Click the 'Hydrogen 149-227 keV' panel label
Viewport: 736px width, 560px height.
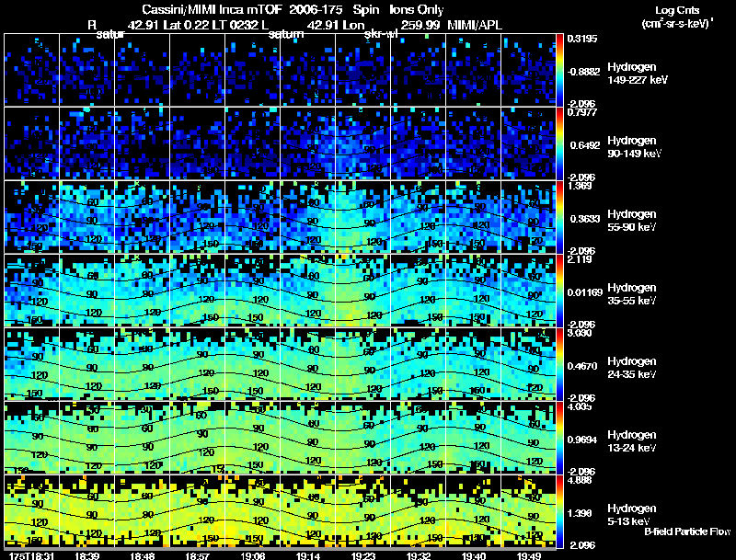coord(638,74)
